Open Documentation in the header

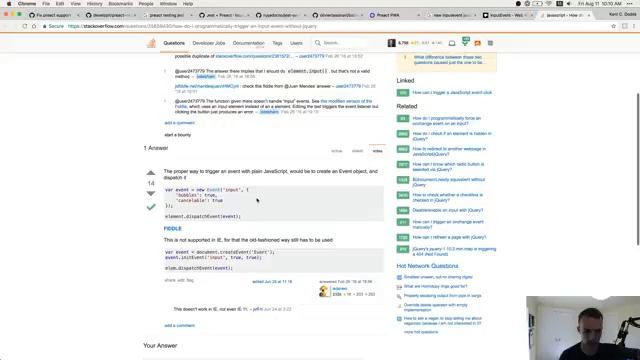point(249,43)
